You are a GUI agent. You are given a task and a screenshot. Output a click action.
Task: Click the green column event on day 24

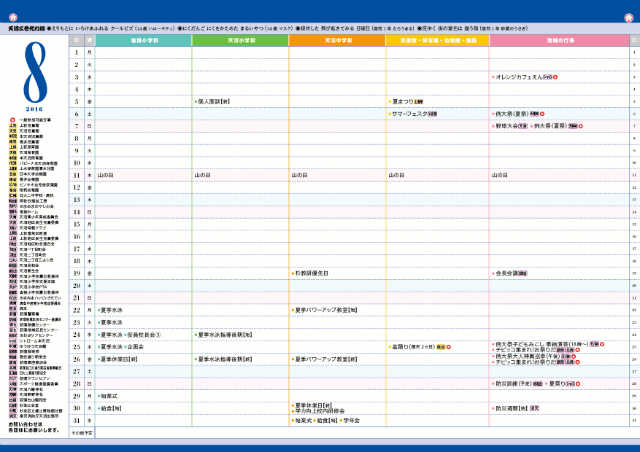coord(224,334)
